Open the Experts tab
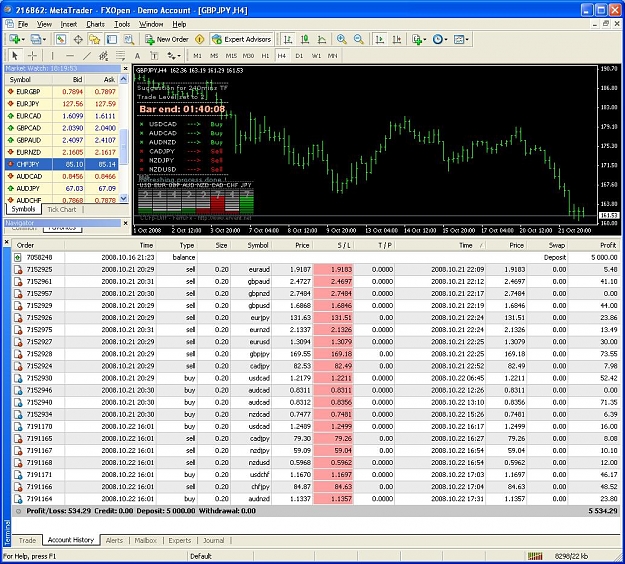Image resolution: width=625 pixels, height=564 pixels. tap(180, 540)
